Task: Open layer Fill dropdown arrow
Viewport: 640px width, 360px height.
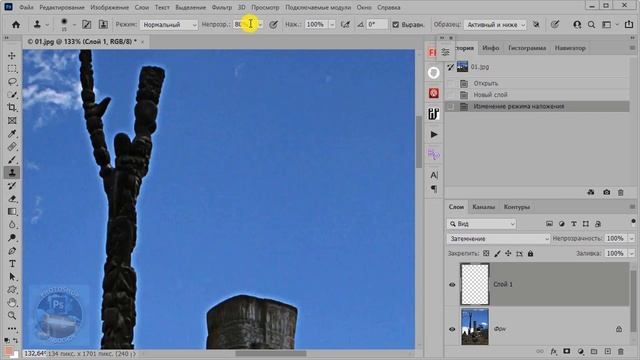Action: 631,253
